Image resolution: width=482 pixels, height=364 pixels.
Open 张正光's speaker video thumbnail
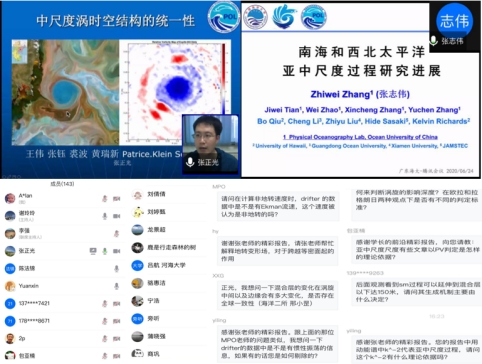click(x=210, y=144)
